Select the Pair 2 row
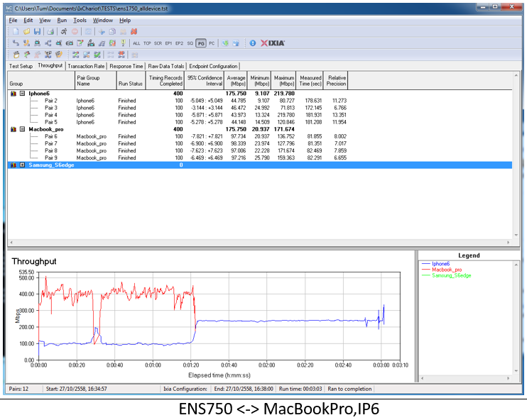Image resolution: width=527 pixels, height=420 pixels. (x=259, y=101)
